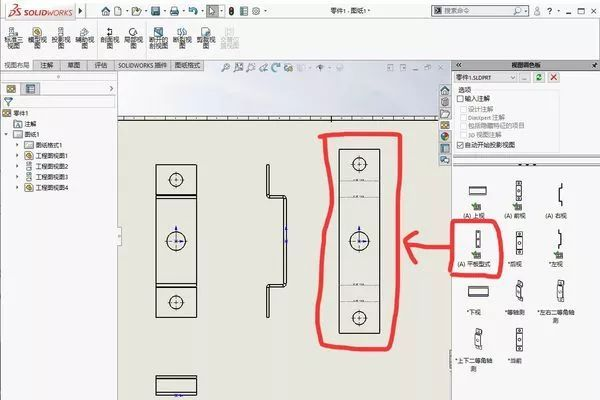Click the Print icon
The image size is (600, 400).
pyautogui.click(x=174, y=11)
